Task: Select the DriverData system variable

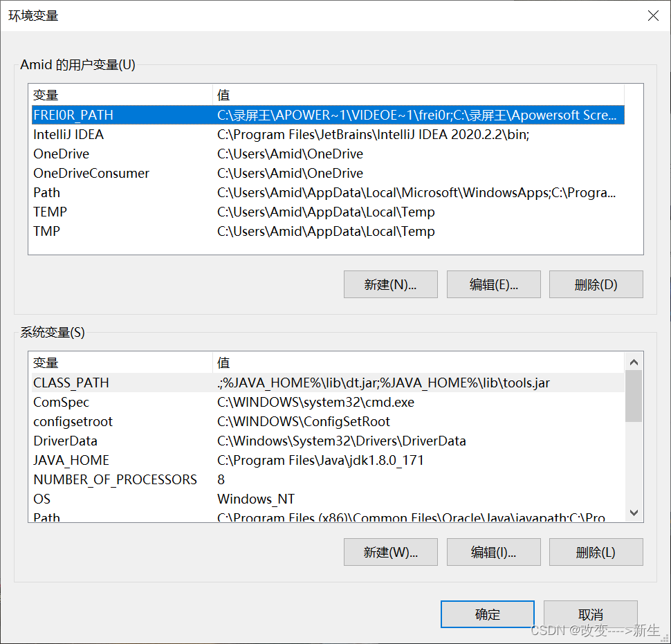Action: [x=328, y=441]
